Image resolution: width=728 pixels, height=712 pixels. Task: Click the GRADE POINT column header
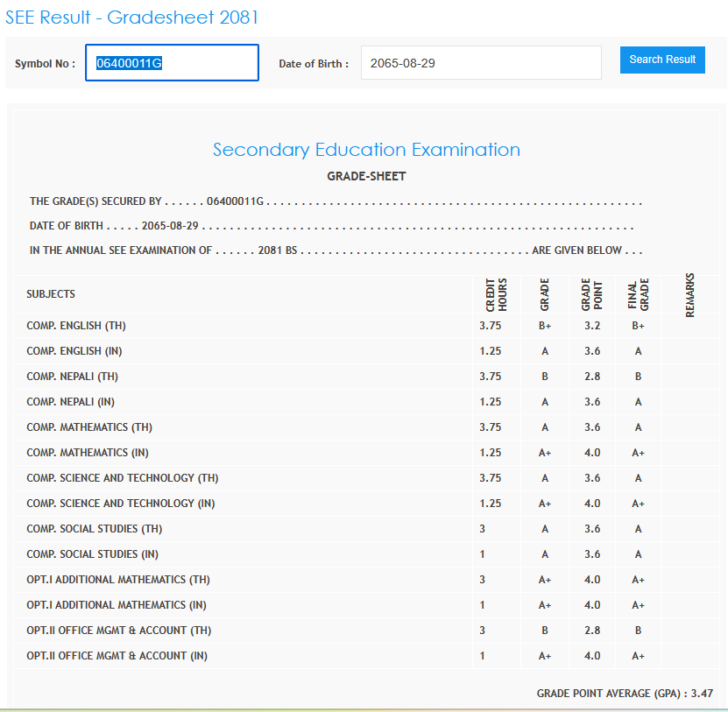[591, 295]
